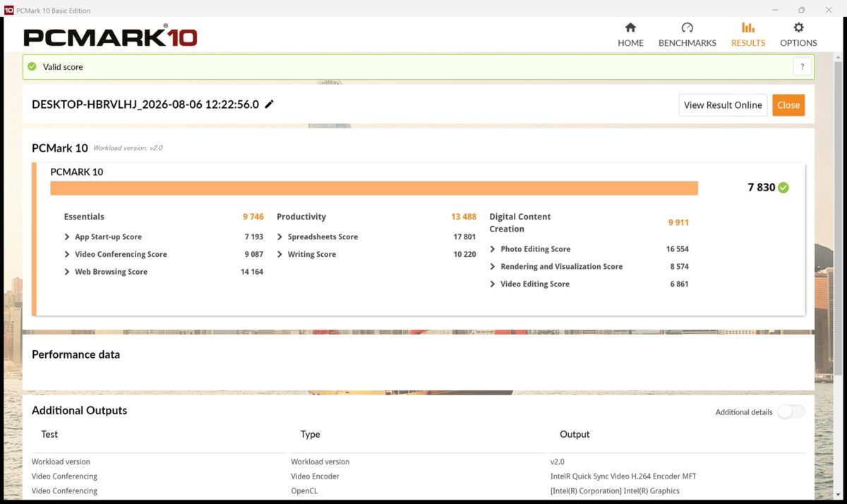
Task: Click the overall score 7 830
Action: coord(761,188)
